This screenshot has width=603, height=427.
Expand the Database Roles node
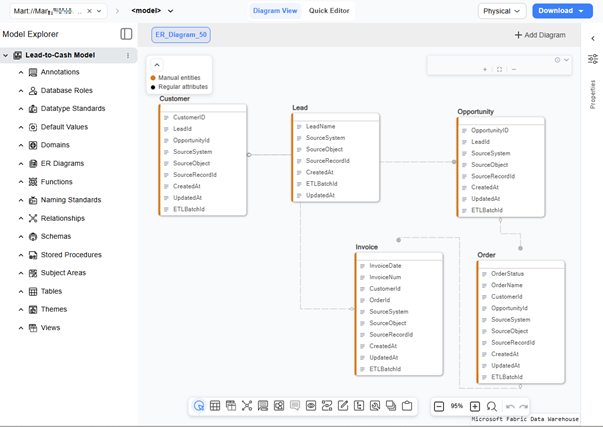[21, 91]
